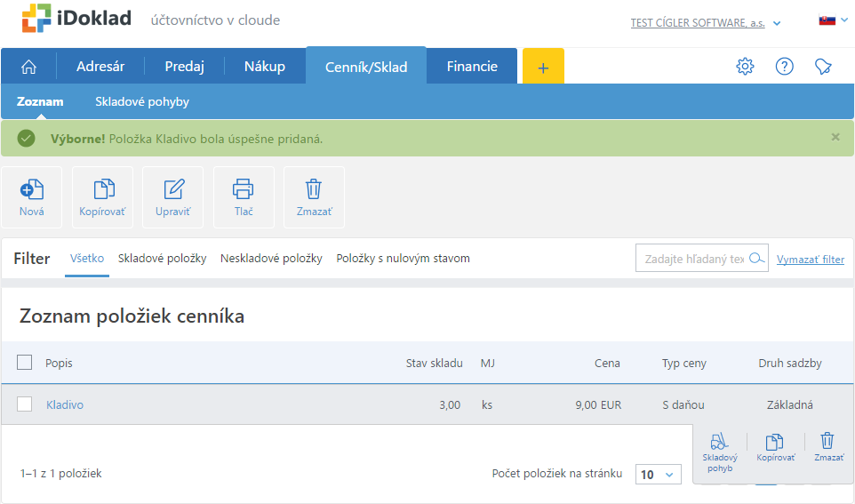Open the Kladivo item link
The image size is (855, 504).
pos(65,404)
